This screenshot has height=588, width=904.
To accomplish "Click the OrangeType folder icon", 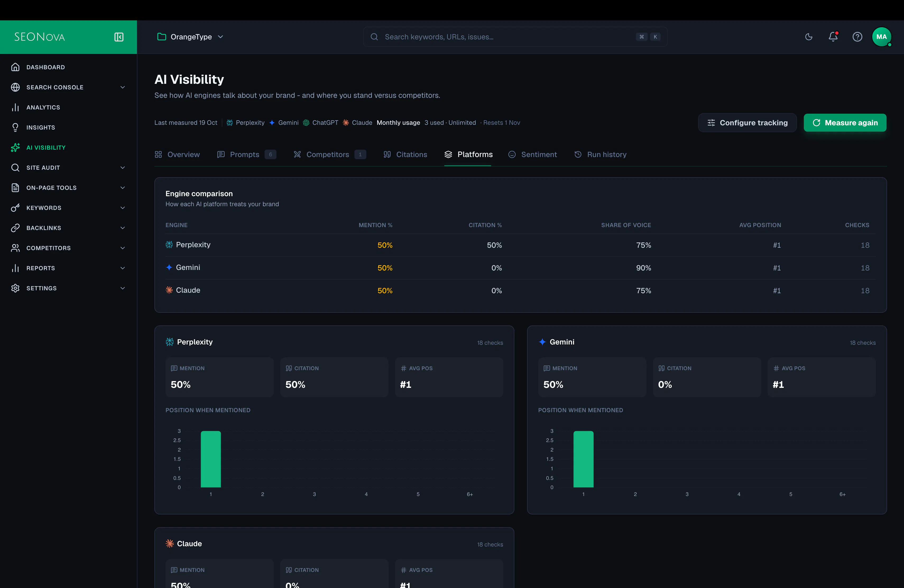I will (x=162, y=37).
